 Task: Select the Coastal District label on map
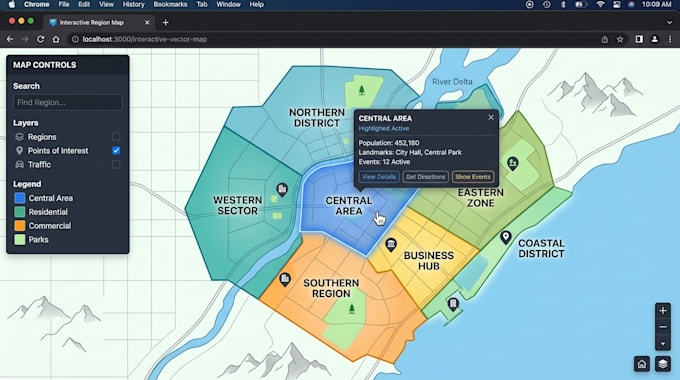541,249
